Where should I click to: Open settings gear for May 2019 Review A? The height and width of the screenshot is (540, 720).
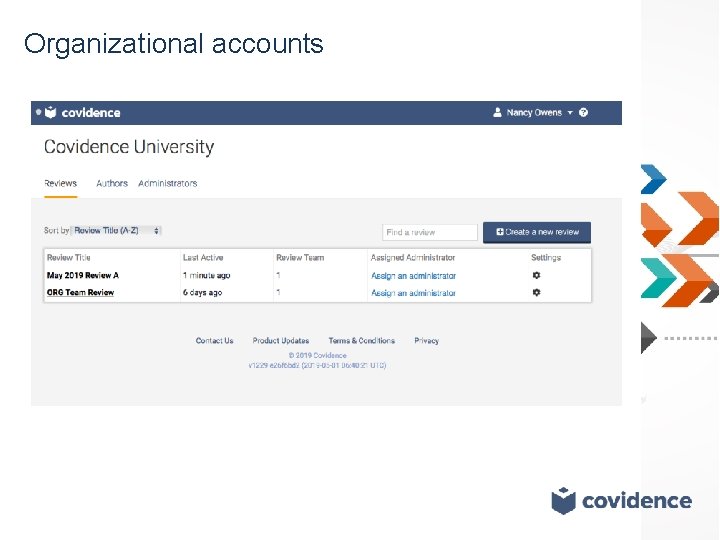coord(536,275)
